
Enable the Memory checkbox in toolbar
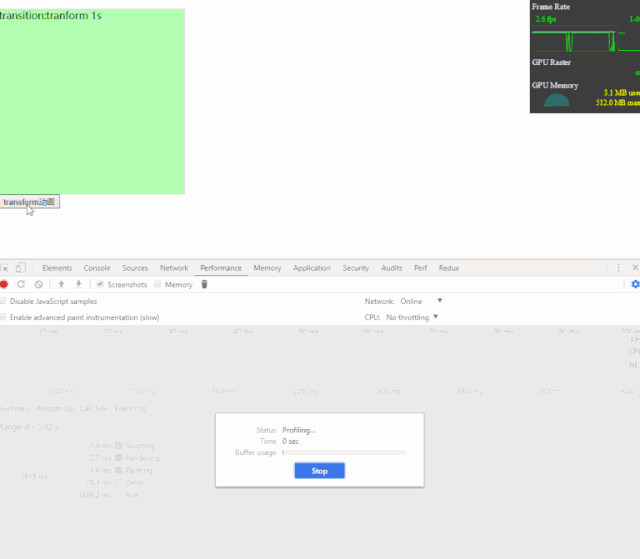158,284
